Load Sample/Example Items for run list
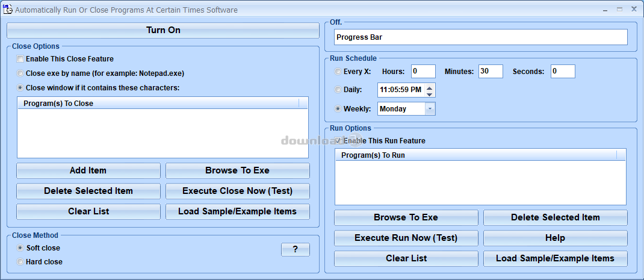The image size is (644, 280). click(x=556, y=258)
